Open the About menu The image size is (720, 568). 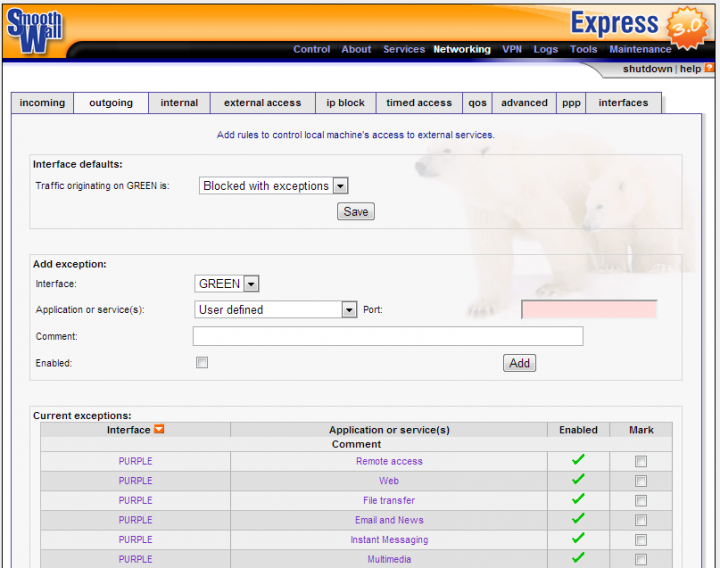[356, 49]
